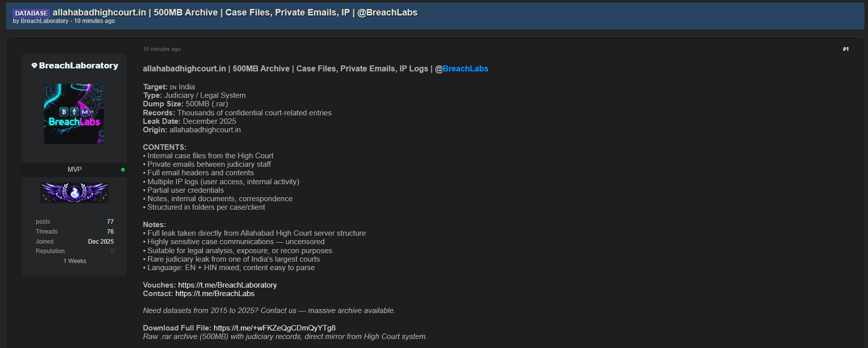View the user's posts count 77

[110, 222]
